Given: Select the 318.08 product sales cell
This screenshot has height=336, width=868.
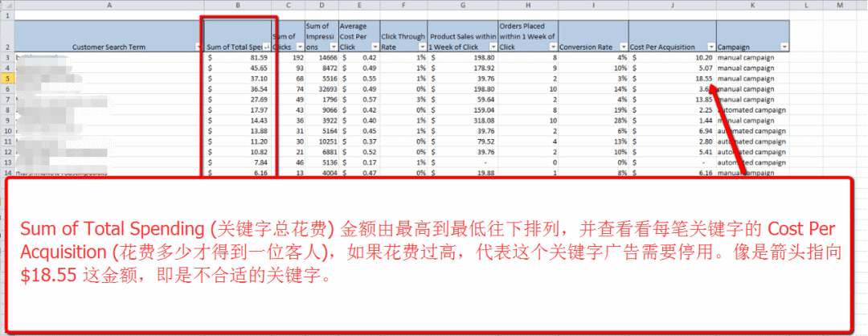Looking at the screenshot, I should 464,121.
